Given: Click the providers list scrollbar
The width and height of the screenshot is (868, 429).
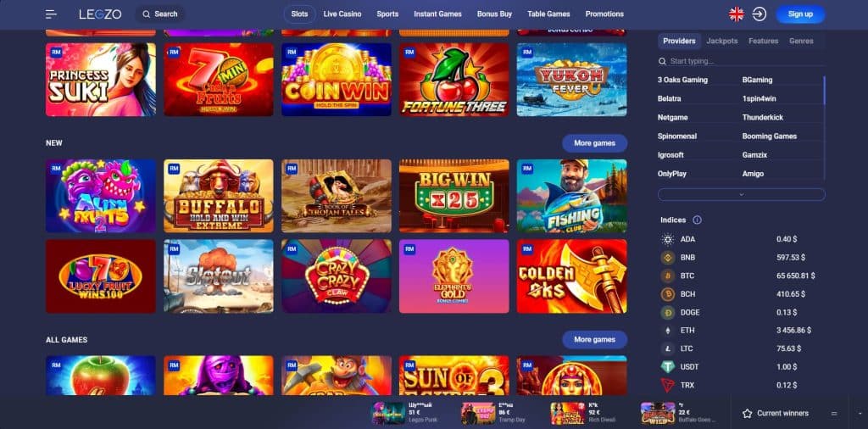Looking at the screenshot, I should 824,91.
